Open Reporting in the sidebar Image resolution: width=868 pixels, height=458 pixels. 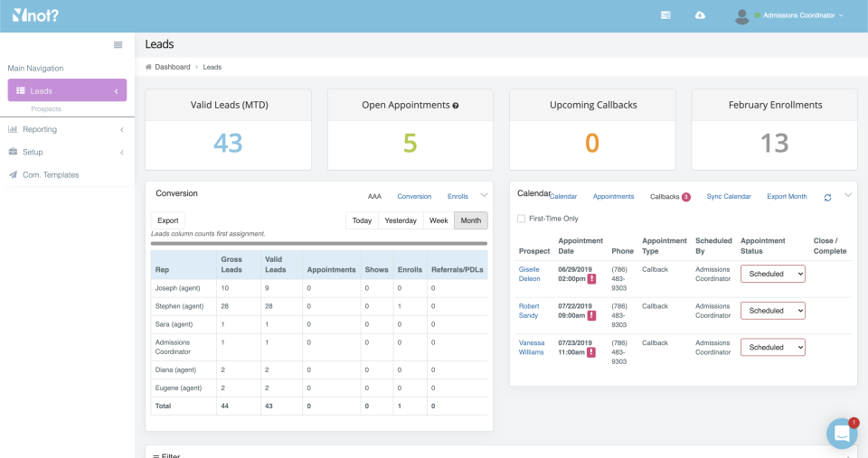(40, 129)
